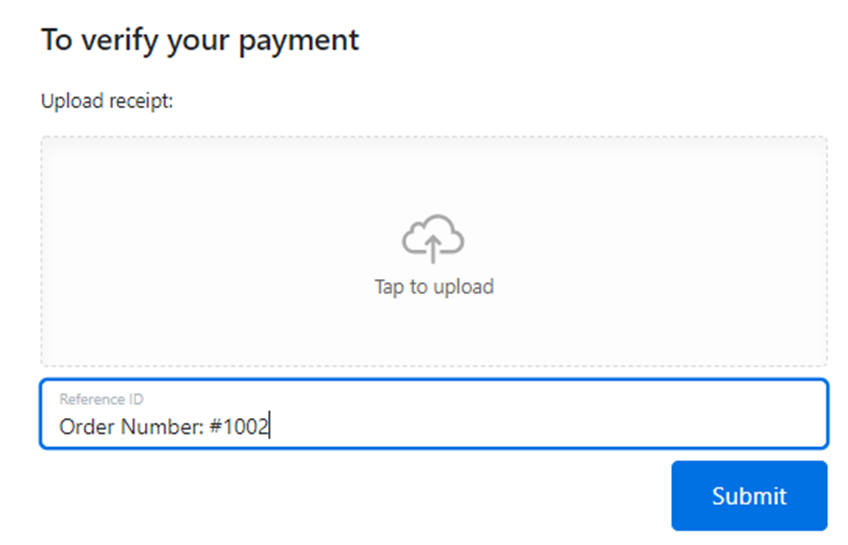Click the upper blank region of the upload box
The height and width of the screenshot is (545, 848).
[x=433, y=170]
